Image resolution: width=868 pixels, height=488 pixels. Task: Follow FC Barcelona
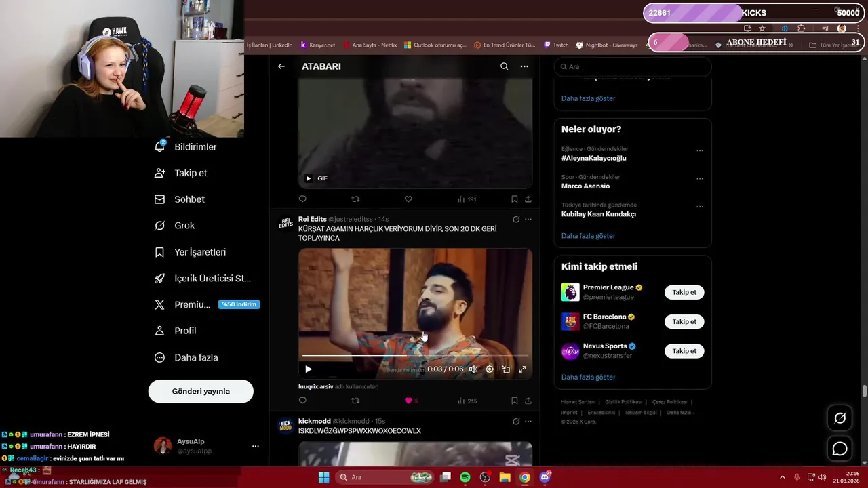[684, 322]
